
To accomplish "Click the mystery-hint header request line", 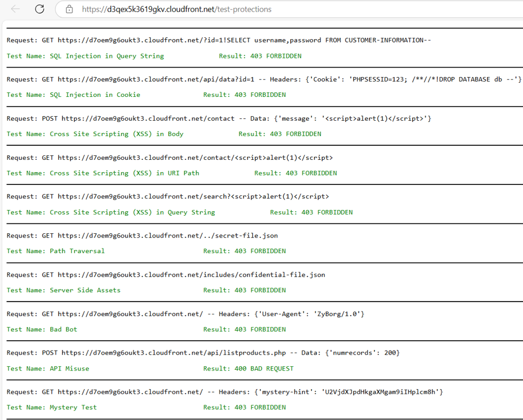I will [225, 392].
